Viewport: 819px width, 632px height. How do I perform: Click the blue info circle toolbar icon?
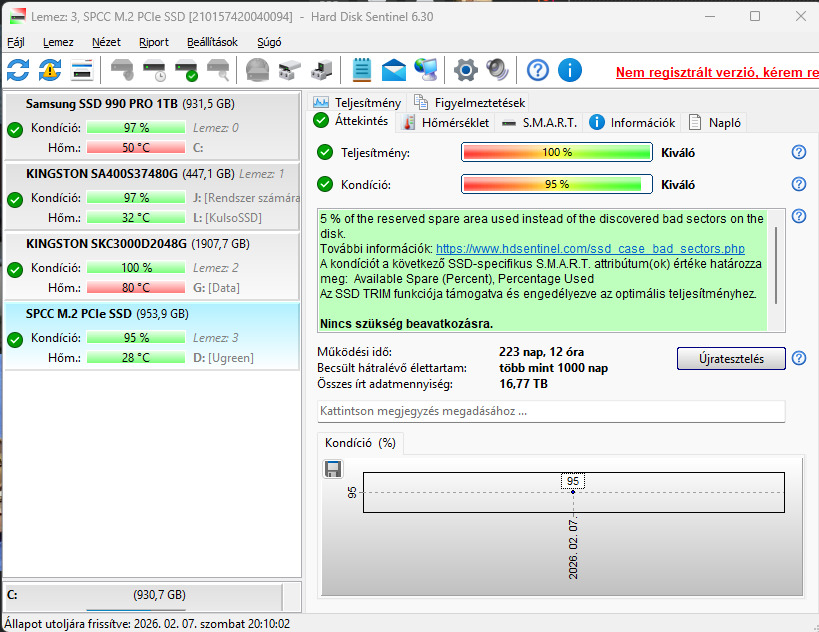(569, 70)
